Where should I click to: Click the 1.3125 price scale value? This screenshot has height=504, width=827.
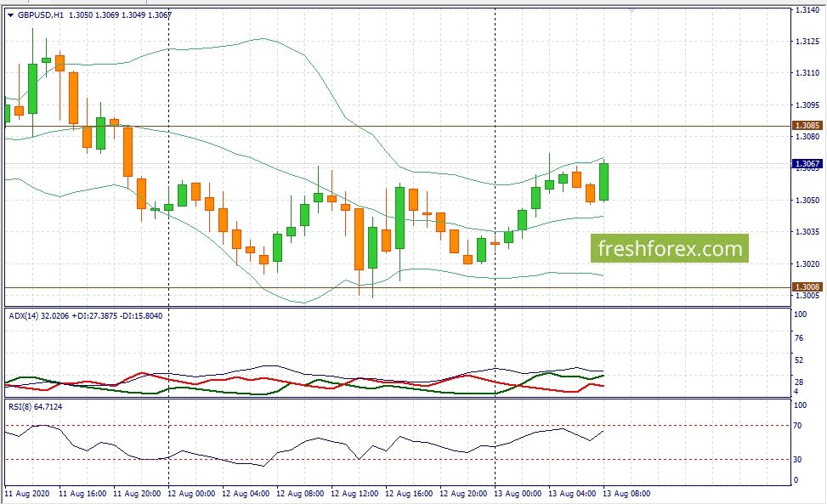(x=807, y=41)
